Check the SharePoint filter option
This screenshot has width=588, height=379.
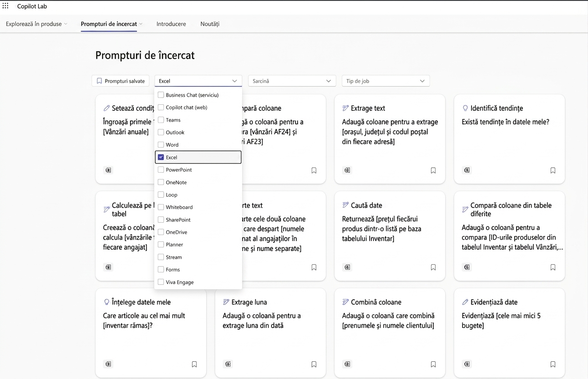click(x=161, y=220)
